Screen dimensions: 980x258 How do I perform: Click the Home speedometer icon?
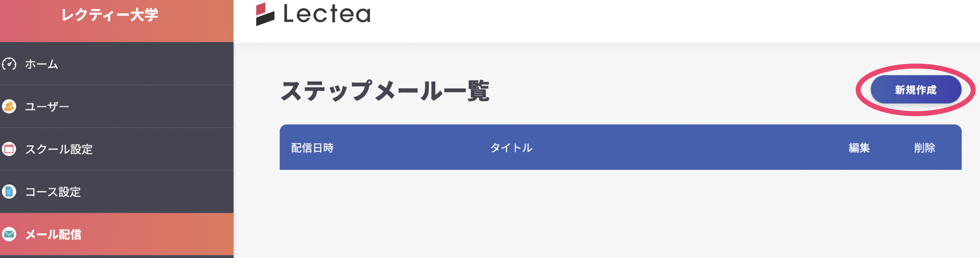[x=9, y=64]
